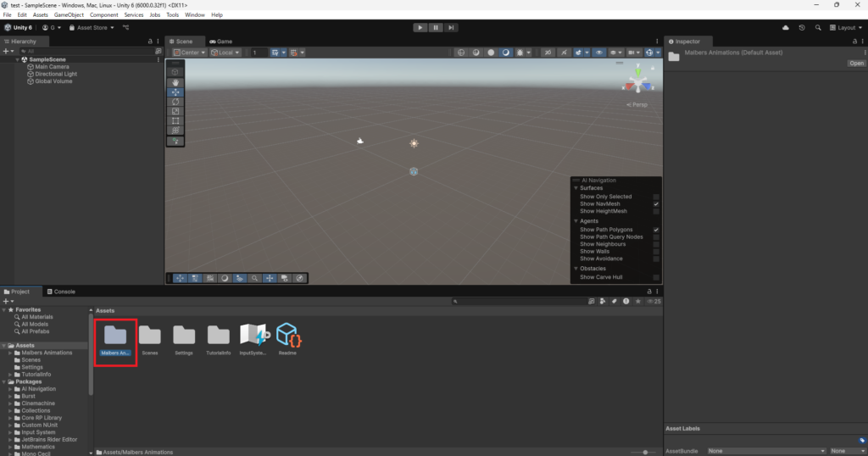Select the Scale tool
Viewport: 868px width, 456px height.
[175, 111]
